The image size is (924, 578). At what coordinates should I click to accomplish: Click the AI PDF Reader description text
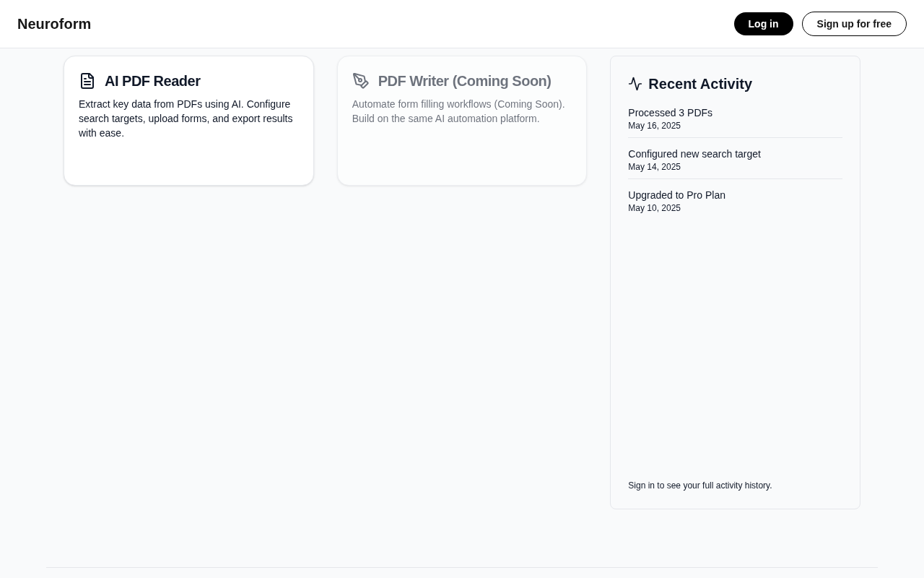tap(186, 118)
